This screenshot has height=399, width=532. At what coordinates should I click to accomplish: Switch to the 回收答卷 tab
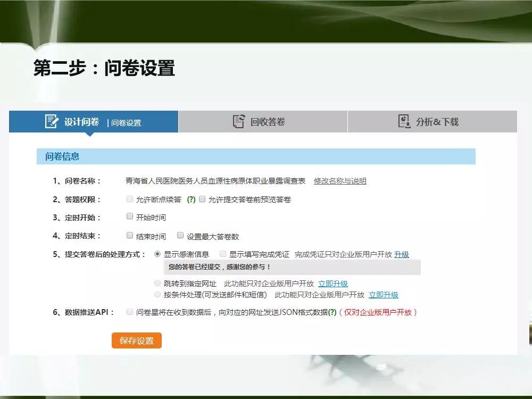(x=263, y=122)
